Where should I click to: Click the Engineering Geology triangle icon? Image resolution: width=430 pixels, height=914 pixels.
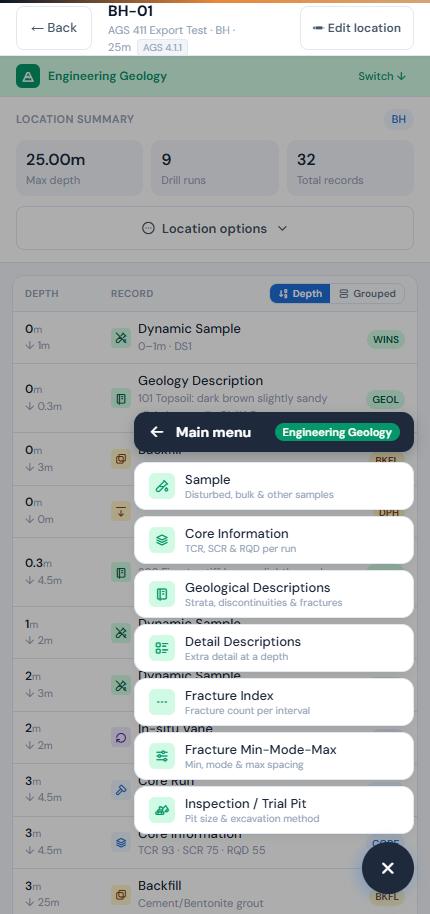pos(28,76)
